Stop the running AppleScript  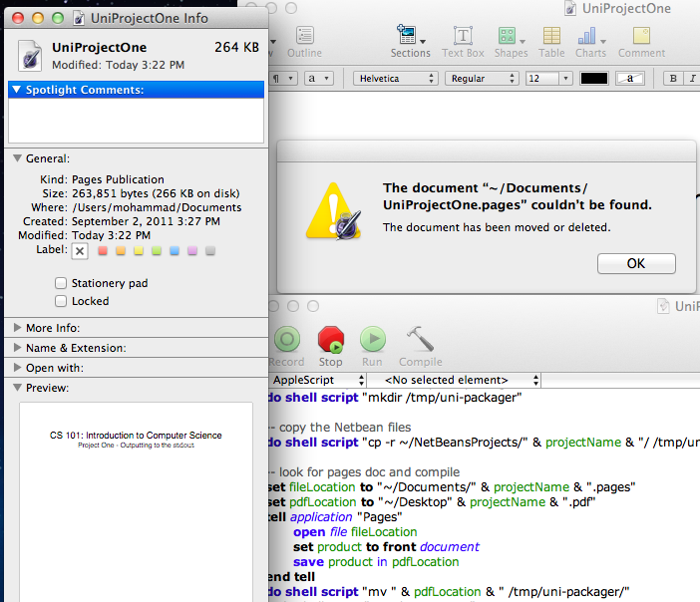pyautogui.click(x=331, y=346)
